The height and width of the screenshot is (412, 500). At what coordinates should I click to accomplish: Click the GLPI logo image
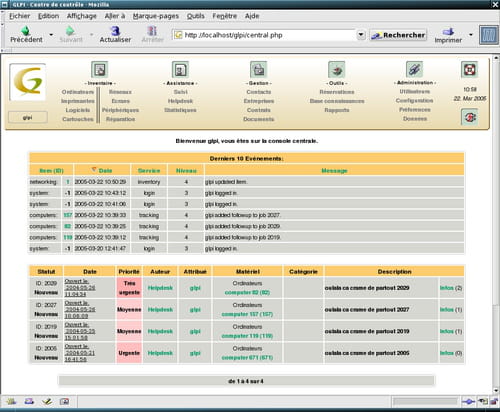[28, 82]
